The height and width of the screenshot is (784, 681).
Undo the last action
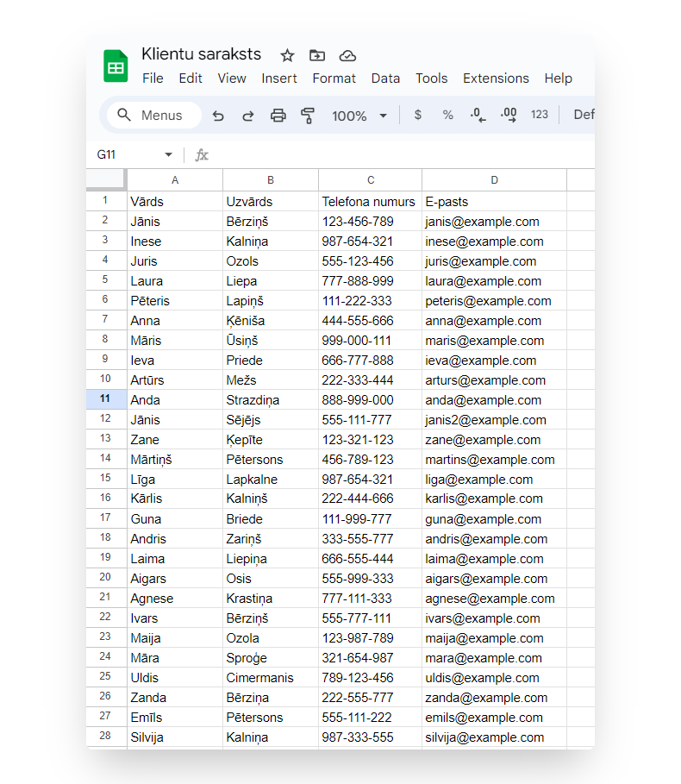point(218,116)
